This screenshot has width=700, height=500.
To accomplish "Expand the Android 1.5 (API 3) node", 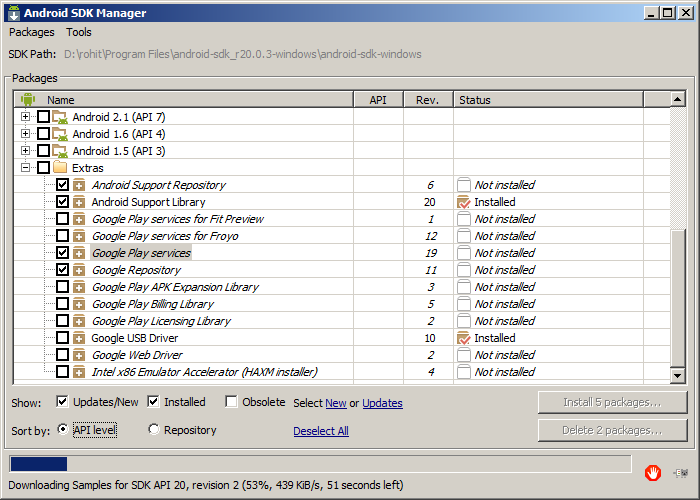I will coord(25,150).
